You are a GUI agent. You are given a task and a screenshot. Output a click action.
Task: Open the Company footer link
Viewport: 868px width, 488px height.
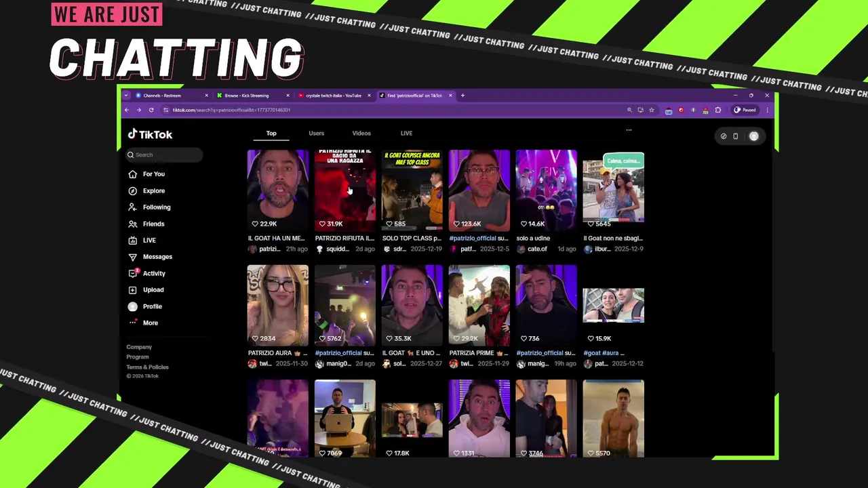pyautogui.click(x=139, y=347)
